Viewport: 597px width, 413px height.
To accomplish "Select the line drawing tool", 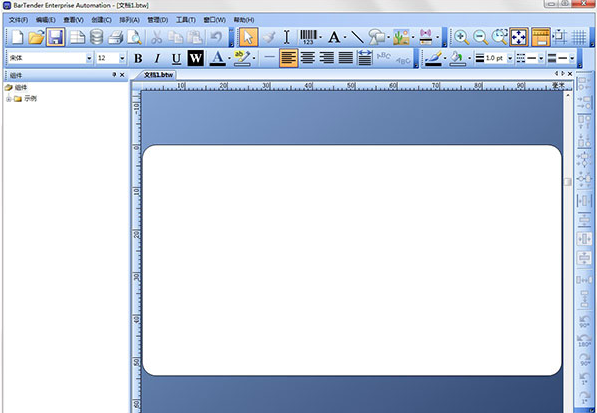I will 357,37.
